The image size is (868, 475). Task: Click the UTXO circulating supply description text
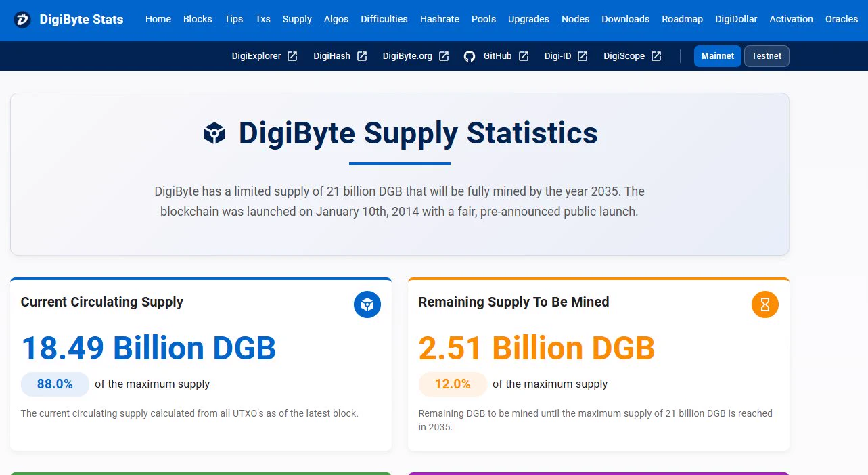pos(189,413)
